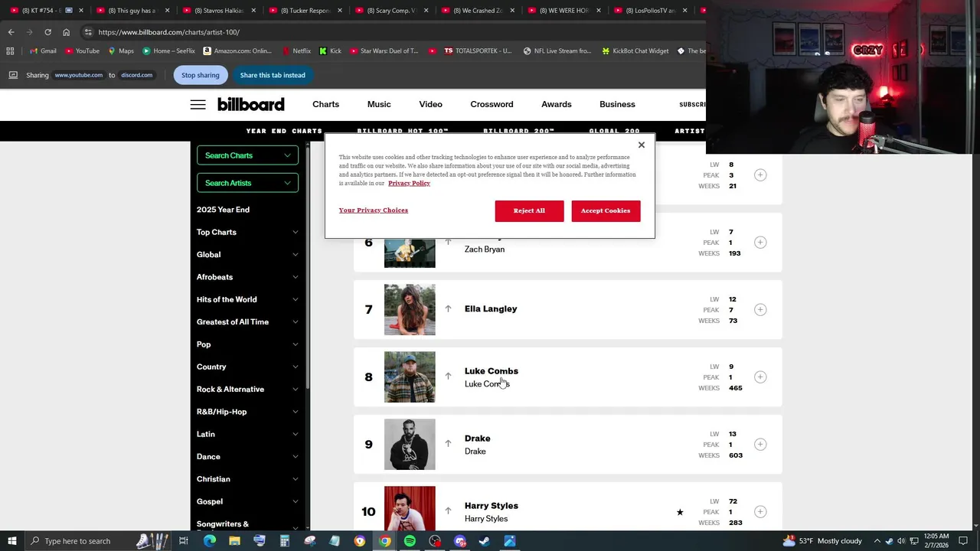Switch to the Global 200 chart tab
980x551 pixels.
pyautogui.click(x=615, y=131)
